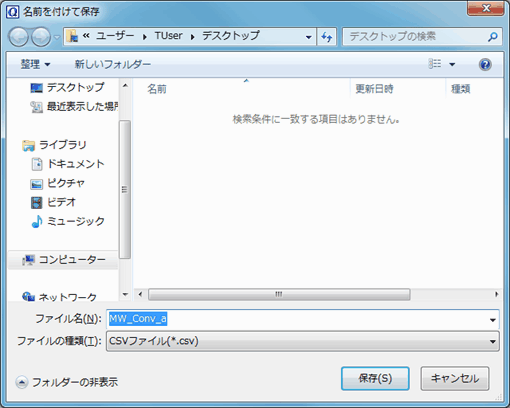Screen dimensions: 510x408
Task: Open the file name history dropdown arrow
Action: [493, 320]
